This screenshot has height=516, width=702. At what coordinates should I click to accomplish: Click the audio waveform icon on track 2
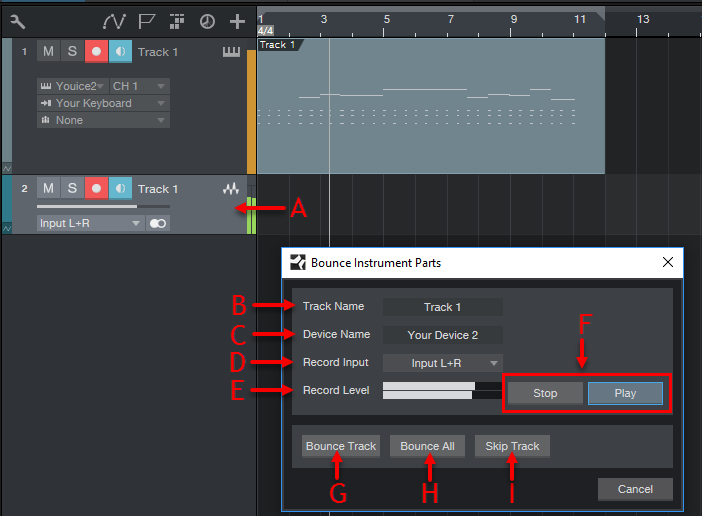231,189
